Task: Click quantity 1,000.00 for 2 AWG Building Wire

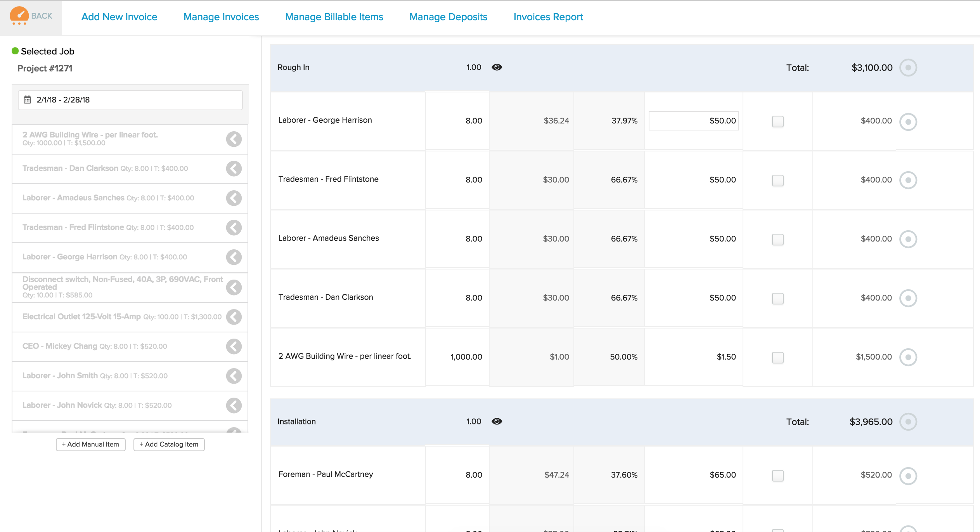Action: [x=466, y=357]
